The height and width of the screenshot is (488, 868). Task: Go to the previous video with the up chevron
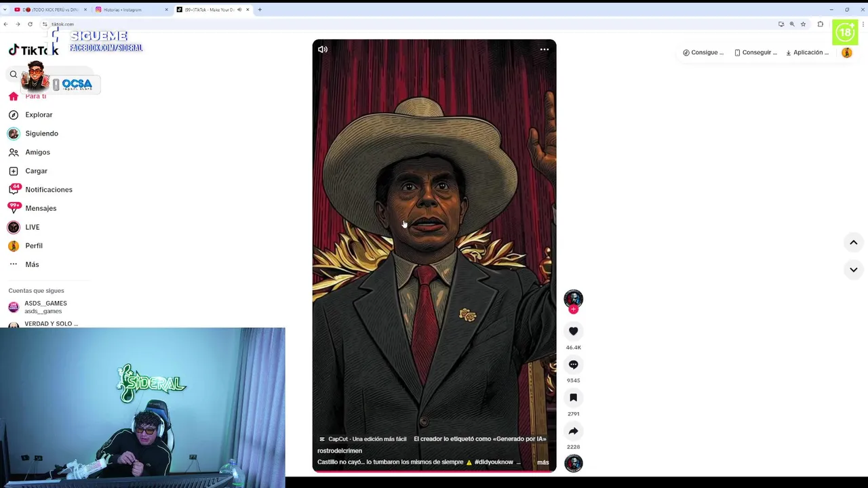pyautogui.click(x=854, y=243)
